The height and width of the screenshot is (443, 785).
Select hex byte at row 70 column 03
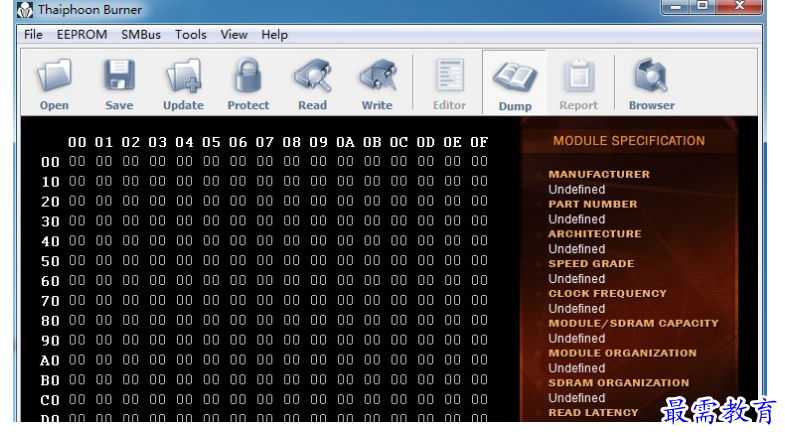(158, 300)
